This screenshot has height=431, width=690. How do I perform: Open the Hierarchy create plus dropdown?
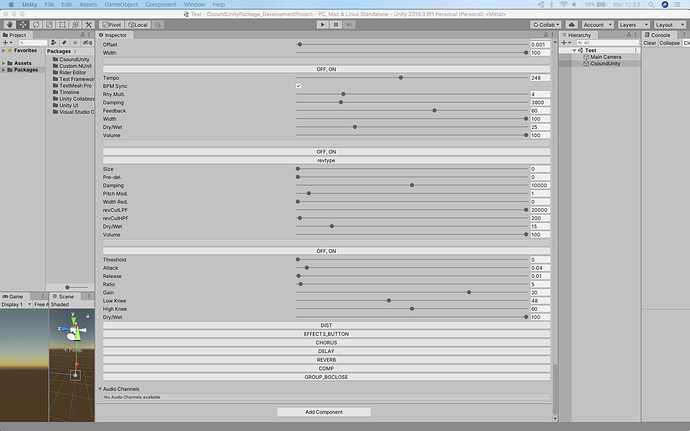[566, 43]
